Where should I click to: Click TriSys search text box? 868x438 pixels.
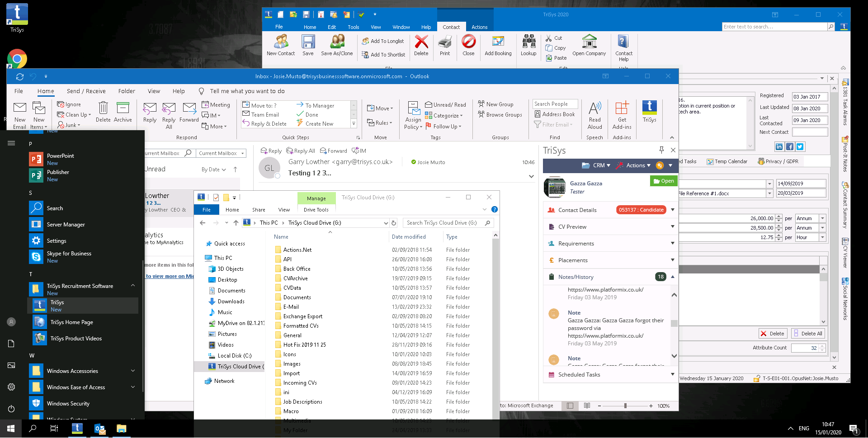774,27
